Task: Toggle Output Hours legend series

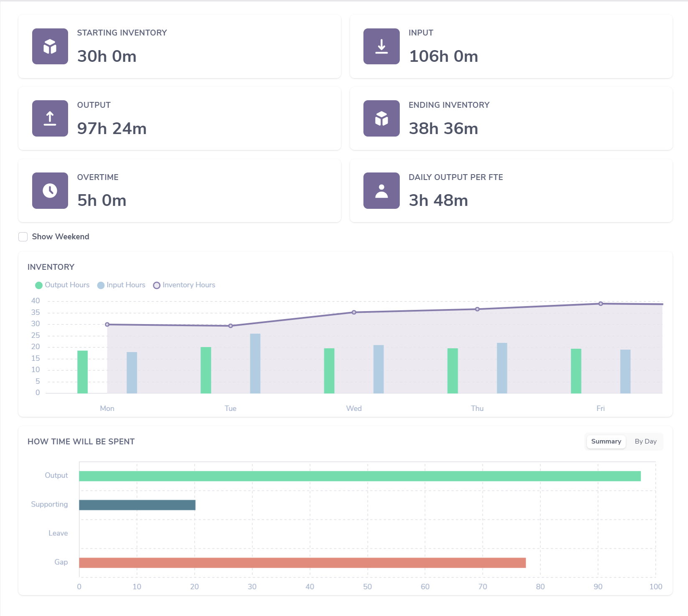Action: tap(63, 285)
